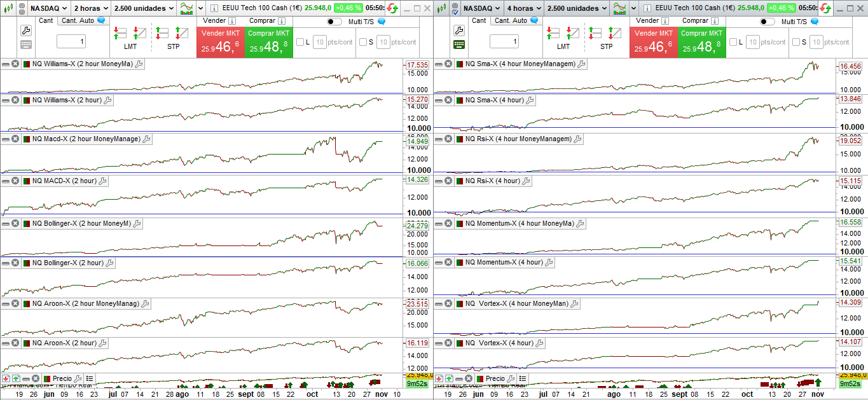The width and height of the screenshot is (868, 400).
Task: Open the list icon beside Precio in left chart
Action: pyautogui.click(x=90, y=378)
